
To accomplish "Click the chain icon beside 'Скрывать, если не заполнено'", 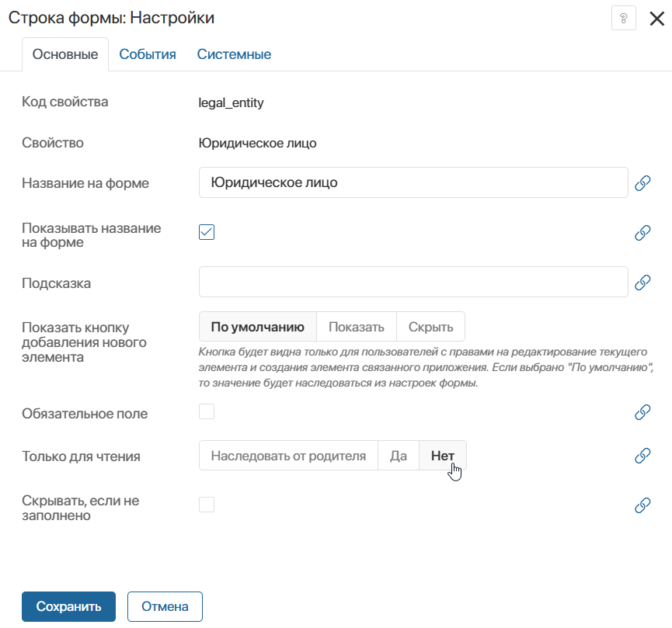I will click(642, 505).
